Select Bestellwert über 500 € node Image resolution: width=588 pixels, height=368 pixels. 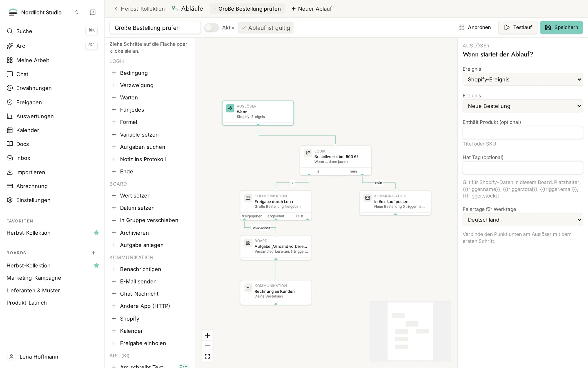[x=335, y=160]
